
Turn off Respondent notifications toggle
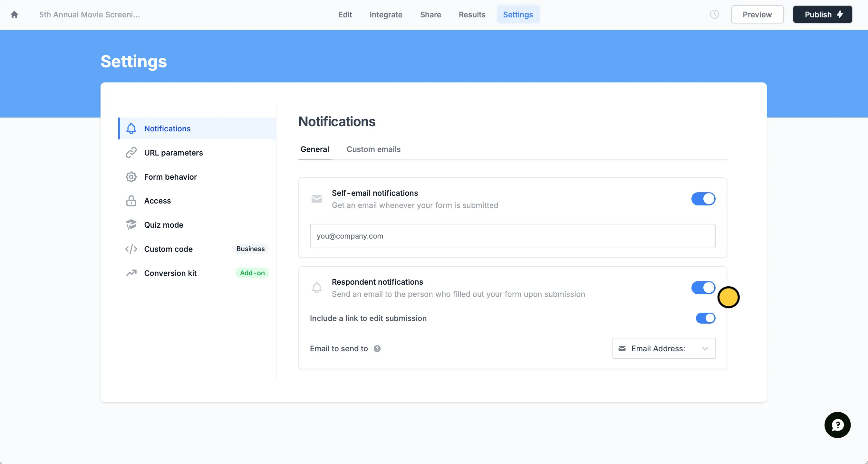(x=703, y=288)
